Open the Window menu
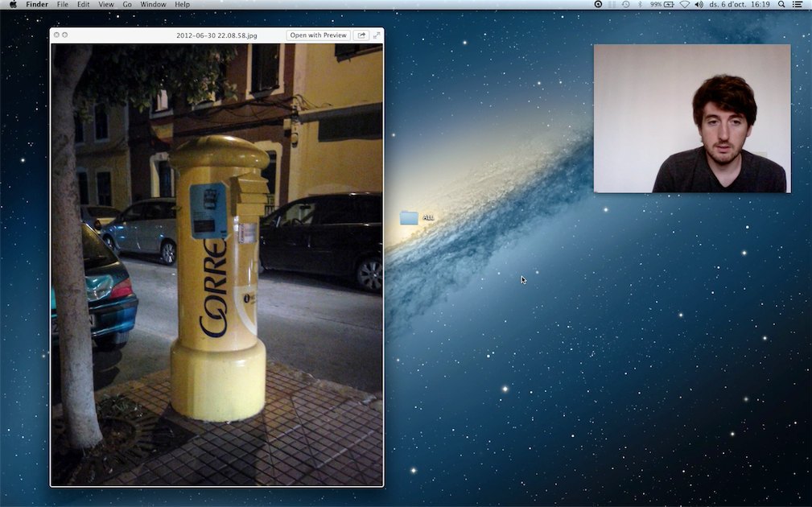This screenshot has width=812, height=507. (x=153, y=5)
